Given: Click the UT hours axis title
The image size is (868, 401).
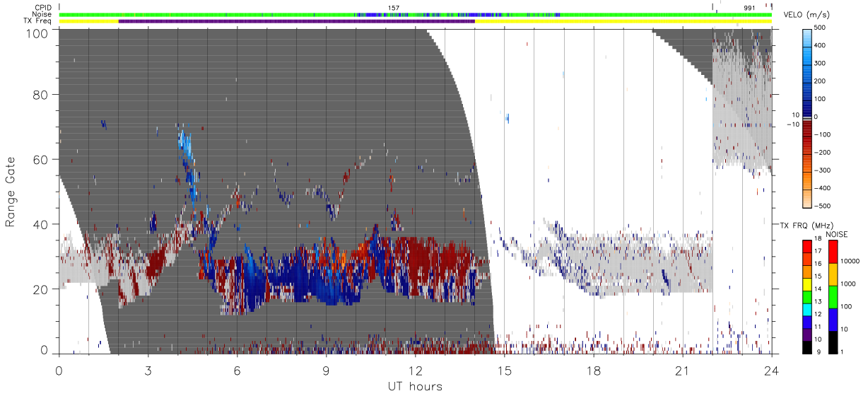Looking at the screenshot, I should tap(415, 387).
